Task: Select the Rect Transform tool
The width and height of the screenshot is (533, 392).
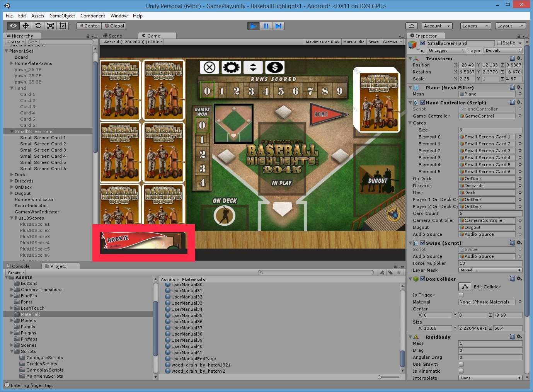Action: coord(63,26)
